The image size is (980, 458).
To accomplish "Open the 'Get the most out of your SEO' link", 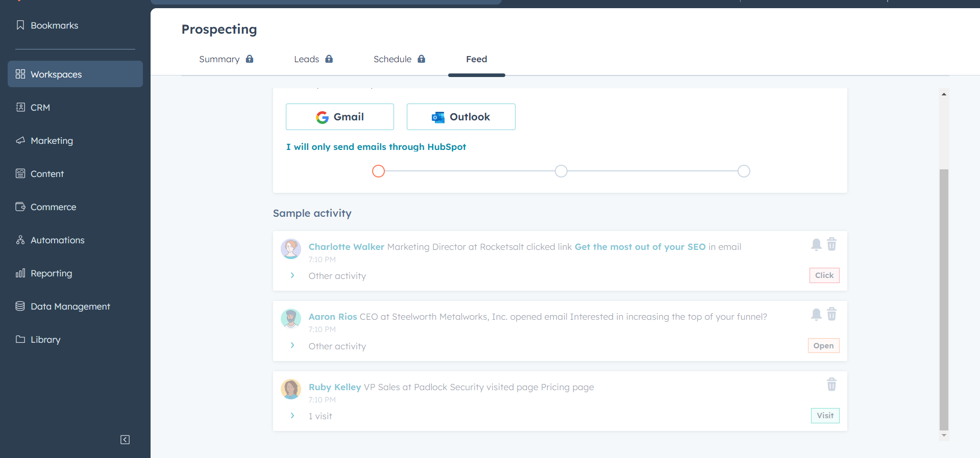I will tap(640, 247).
